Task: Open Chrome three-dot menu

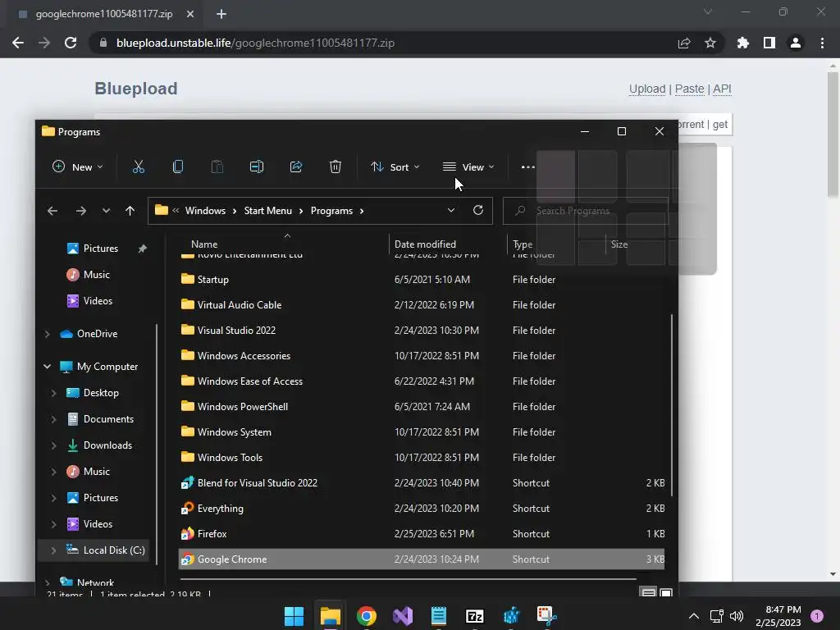Action: (x=822, y=43)
